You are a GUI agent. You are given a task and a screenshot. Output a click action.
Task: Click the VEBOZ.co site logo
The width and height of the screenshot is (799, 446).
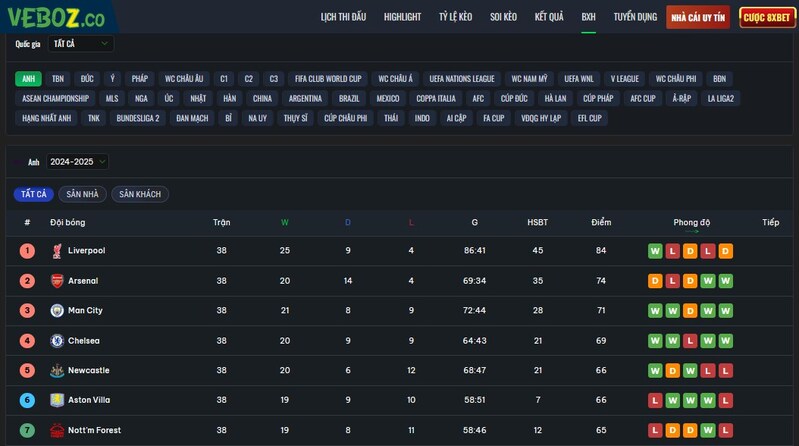(56, 17)
